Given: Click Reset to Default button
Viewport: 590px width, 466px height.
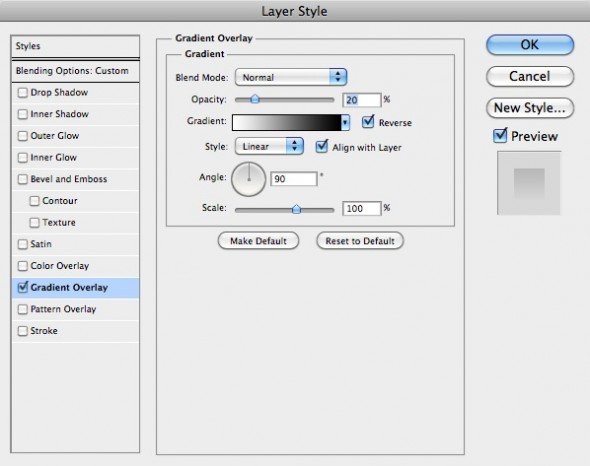Looking at the screenshot, I should pos(360,241).
